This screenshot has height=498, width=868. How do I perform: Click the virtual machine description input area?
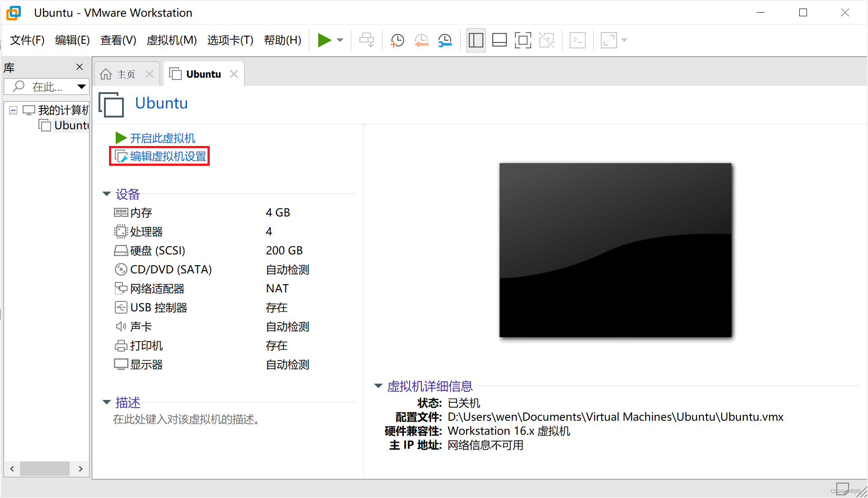pos(186,419)
